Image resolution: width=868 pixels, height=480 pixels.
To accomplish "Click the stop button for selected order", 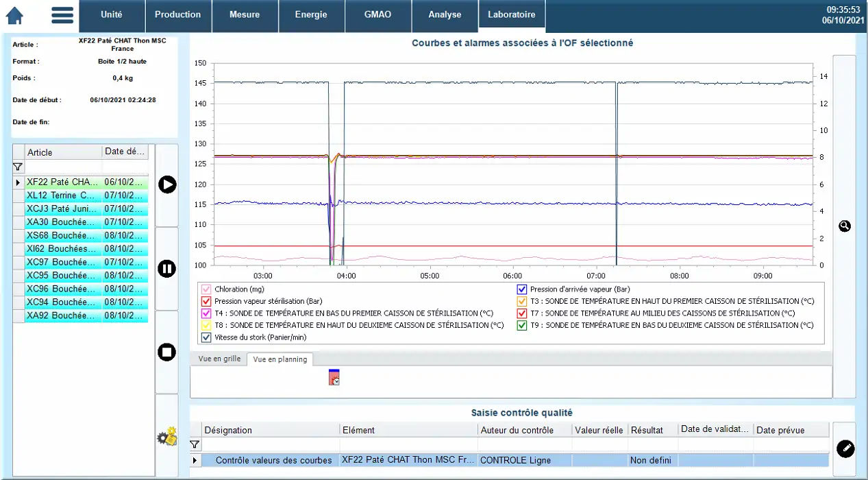I will pyautogui.click(x=167, y=352).
